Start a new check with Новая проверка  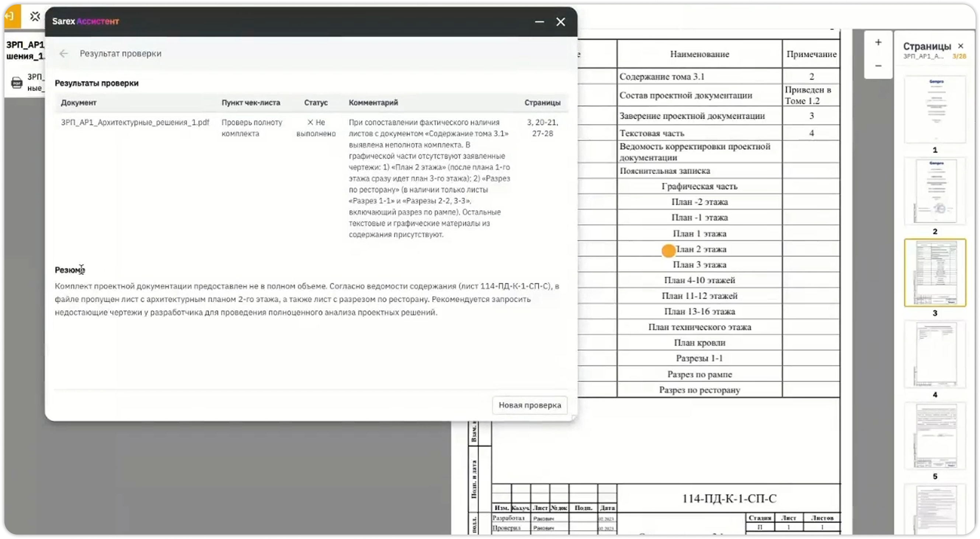529,405
